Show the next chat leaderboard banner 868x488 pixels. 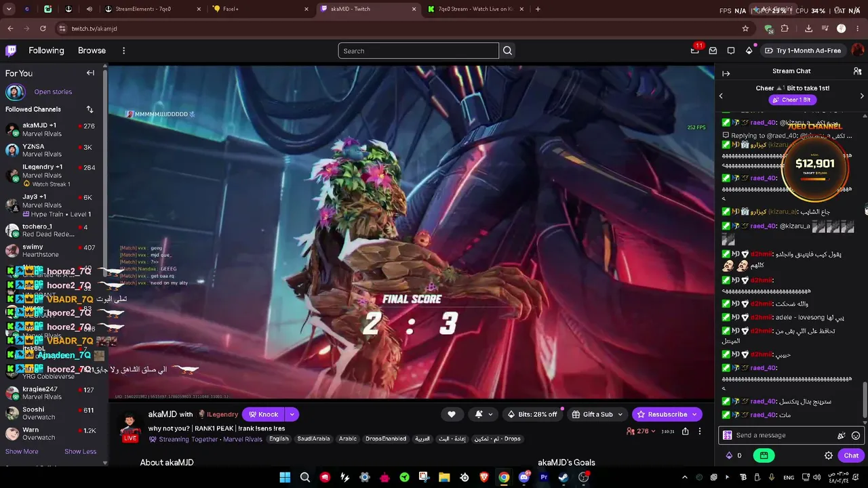[x=862, y=96]
